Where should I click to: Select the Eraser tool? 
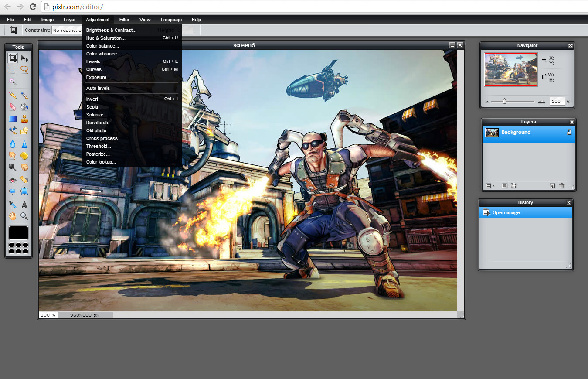coord(13,107)
